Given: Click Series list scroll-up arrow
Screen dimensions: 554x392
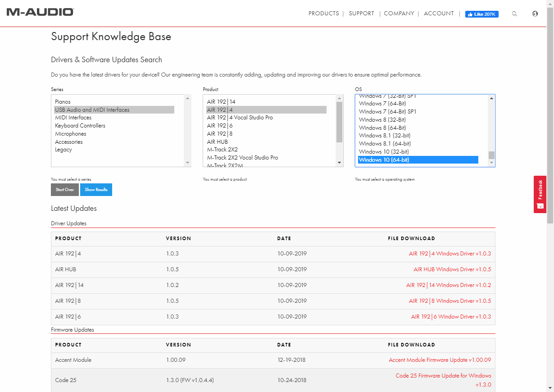Looking at the screenshot, I should [x=188, y=98].
